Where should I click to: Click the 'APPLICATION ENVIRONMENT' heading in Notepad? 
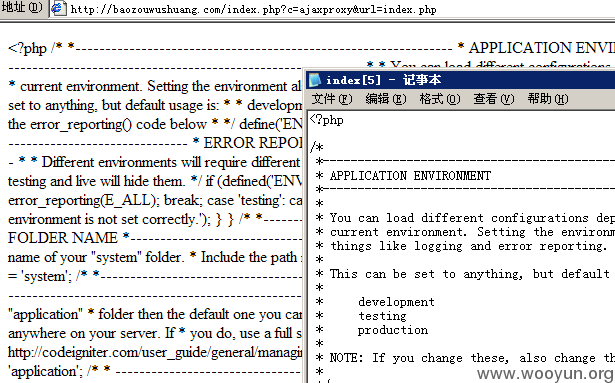tap(410, 176)
